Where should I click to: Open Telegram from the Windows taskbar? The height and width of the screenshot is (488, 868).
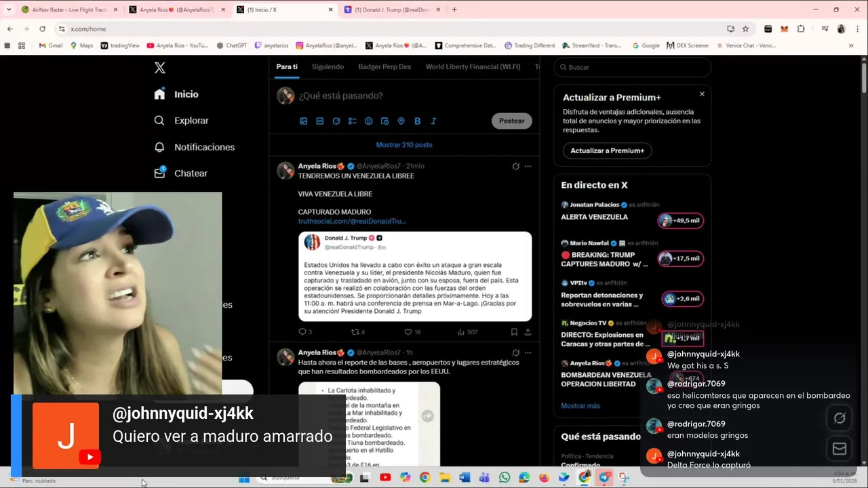pyautogui.click(x=604, y=478)
